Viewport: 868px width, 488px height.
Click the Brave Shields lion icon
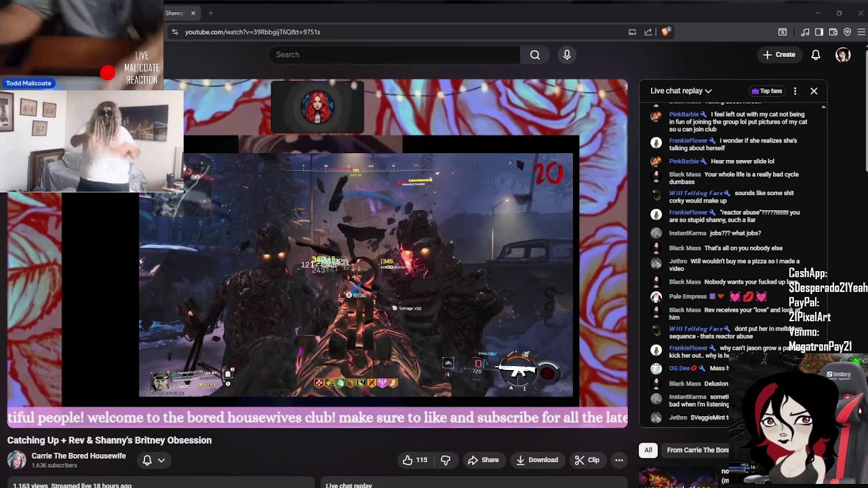(665, 32)
